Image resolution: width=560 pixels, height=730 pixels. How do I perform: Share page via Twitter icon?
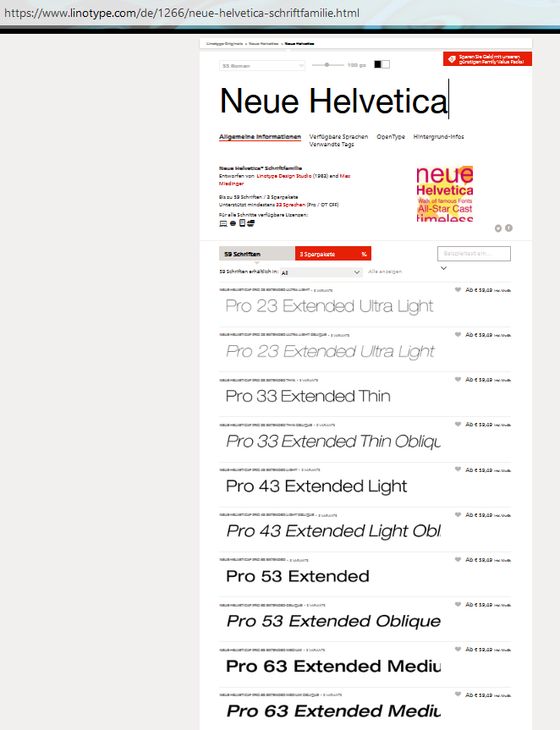[498, 228]
